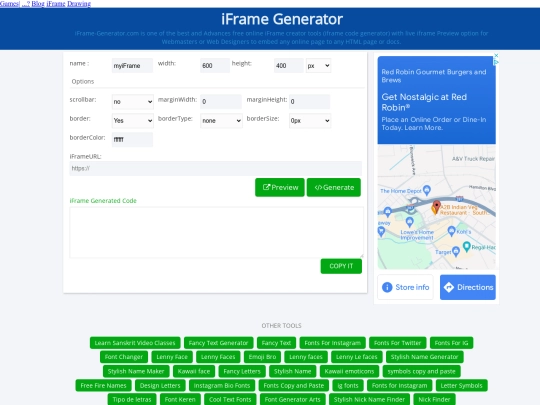Open Font Generator Arts tool
This screenshot has height=405, width=540.
pyautogui.click(x=292, y=399)
